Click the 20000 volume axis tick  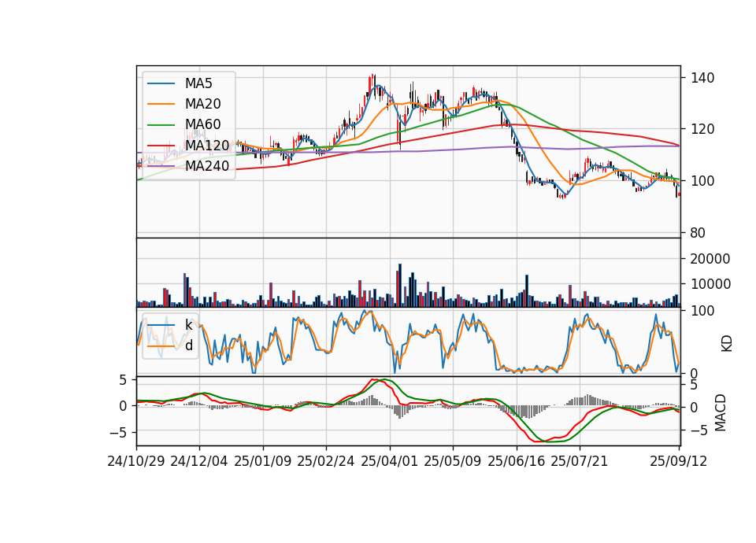[710, 259]
